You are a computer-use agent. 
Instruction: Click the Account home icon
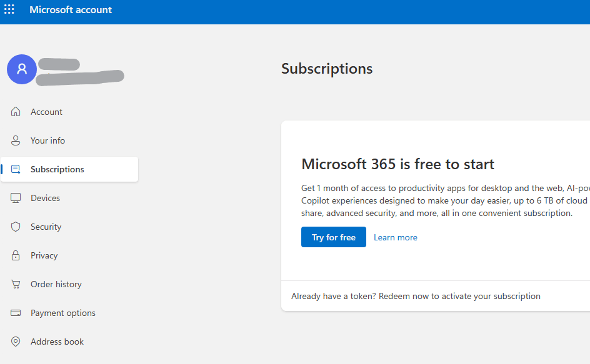coord(16,112)
